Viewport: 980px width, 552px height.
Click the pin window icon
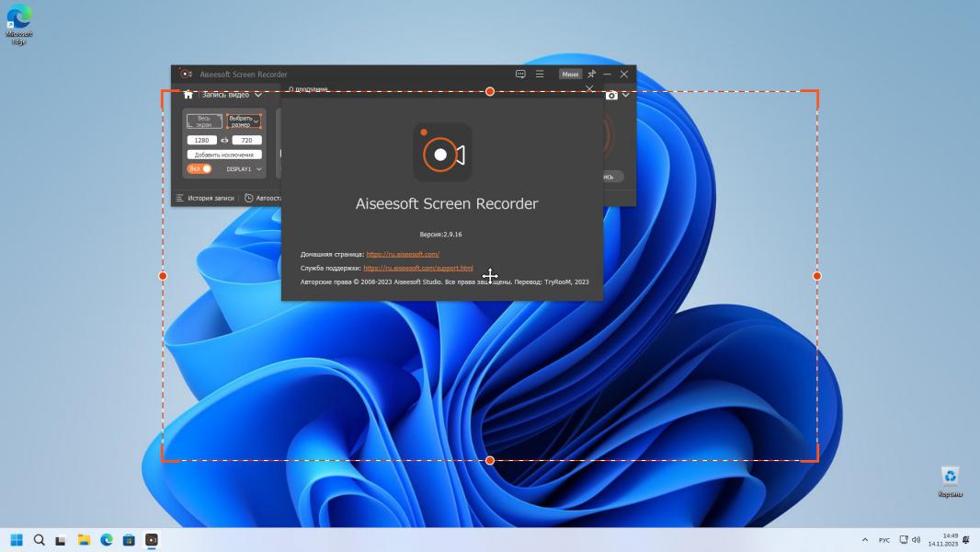point(591,74)
